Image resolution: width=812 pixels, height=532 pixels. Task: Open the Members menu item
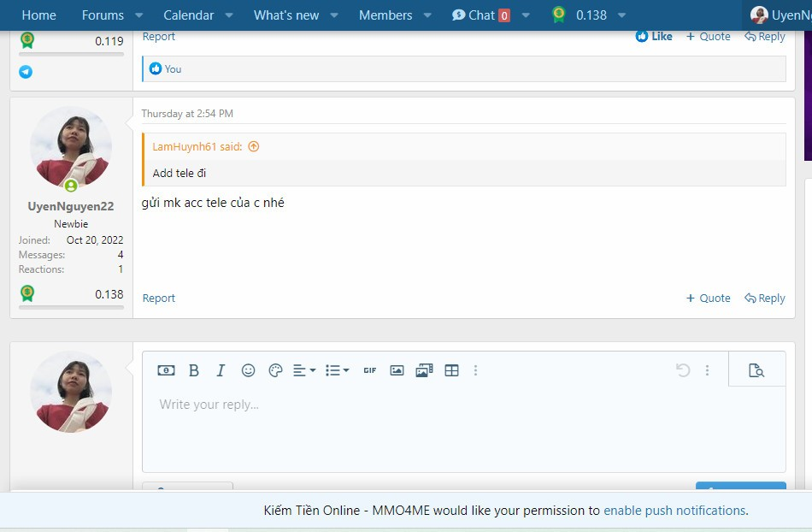click(x=385, y=15)
